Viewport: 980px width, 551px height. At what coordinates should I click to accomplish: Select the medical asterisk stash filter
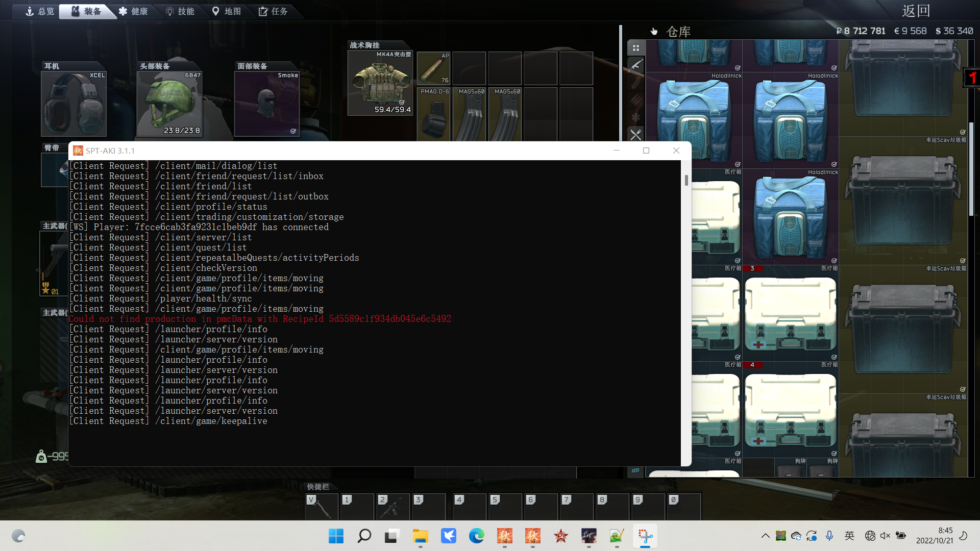pos(636,117)
